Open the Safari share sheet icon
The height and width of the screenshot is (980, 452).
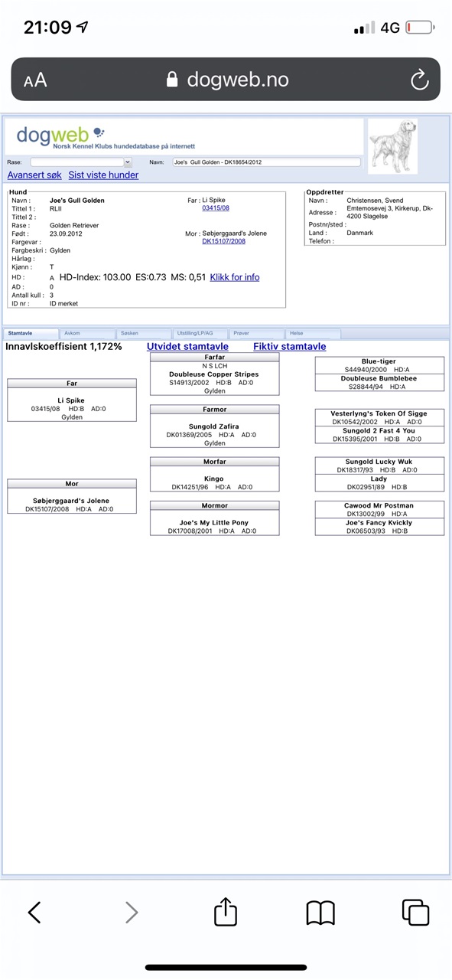click(226, 911)
